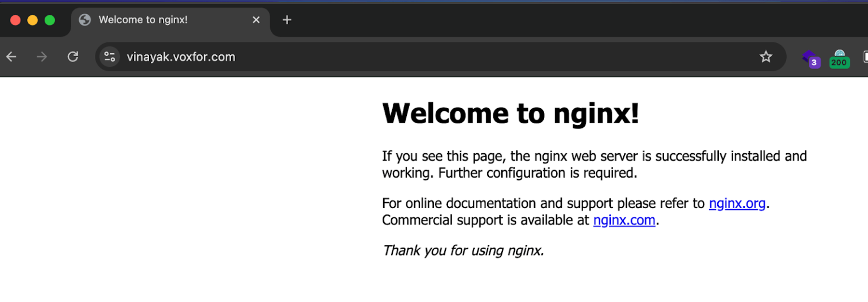868x302 pixels.
Task: Click the greyed-out Forward arrow
Action: tap(42, 57)
